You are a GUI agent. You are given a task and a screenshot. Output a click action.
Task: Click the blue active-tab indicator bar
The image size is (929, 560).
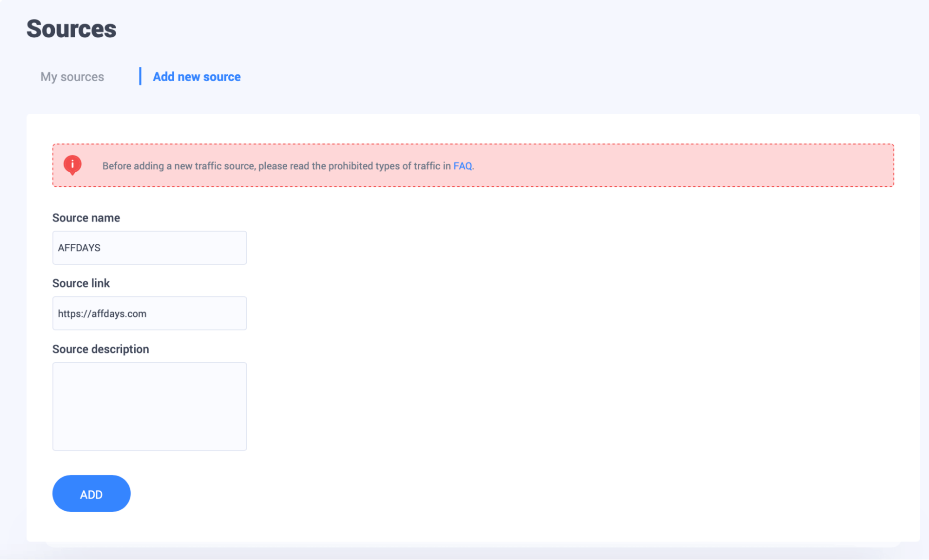140,76
